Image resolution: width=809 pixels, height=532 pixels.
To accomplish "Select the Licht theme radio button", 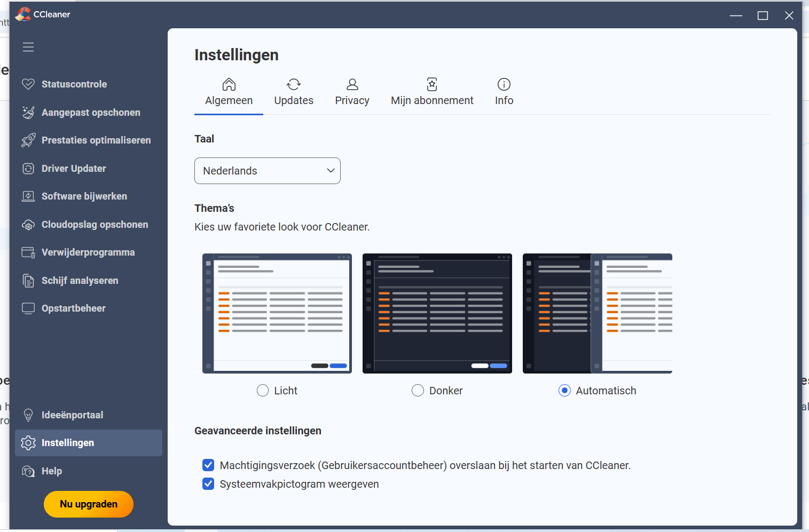I will click(x=263, y=391).
